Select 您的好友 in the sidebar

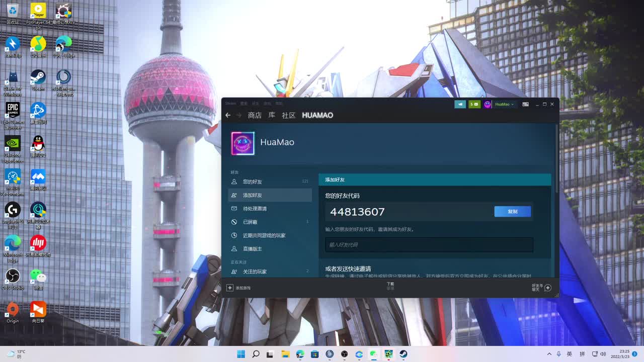[x=252, y=182]
